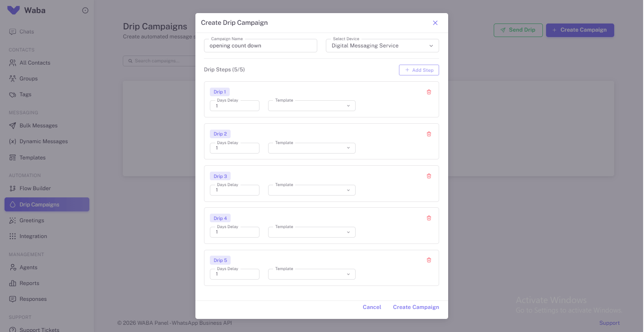Click the trash icon for Drip 5

(x=429, y=260)
